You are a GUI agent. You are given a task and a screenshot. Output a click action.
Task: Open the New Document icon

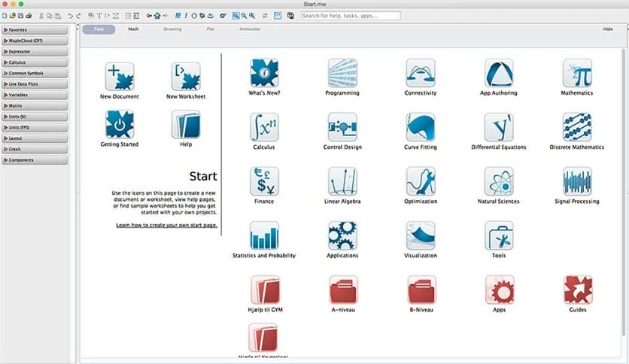coord(120,77)
